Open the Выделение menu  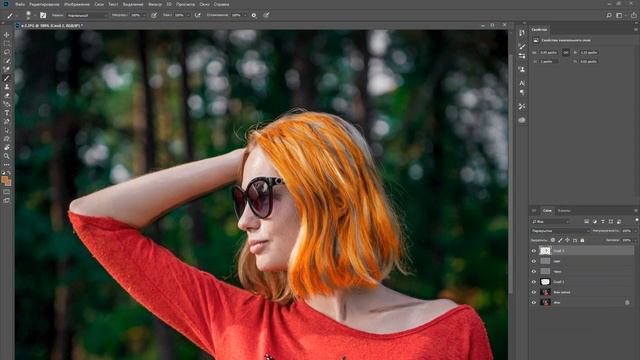pyautogui.click(x=133, y=4)
